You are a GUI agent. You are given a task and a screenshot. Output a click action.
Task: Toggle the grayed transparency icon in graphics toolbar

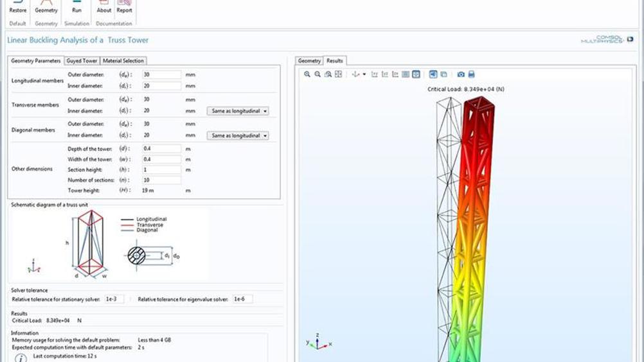point(406,74)
